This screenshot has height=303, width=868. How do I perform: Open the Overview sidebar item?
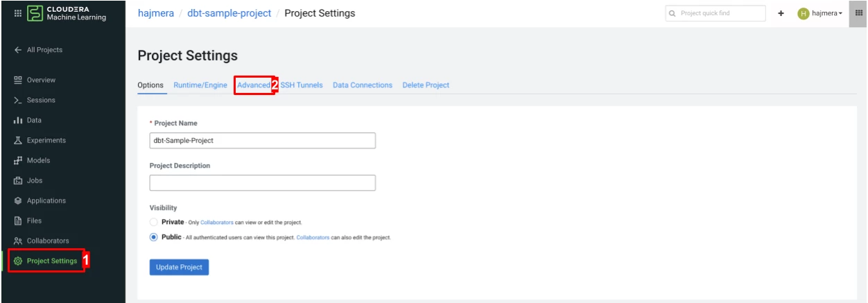pos(35,80)
